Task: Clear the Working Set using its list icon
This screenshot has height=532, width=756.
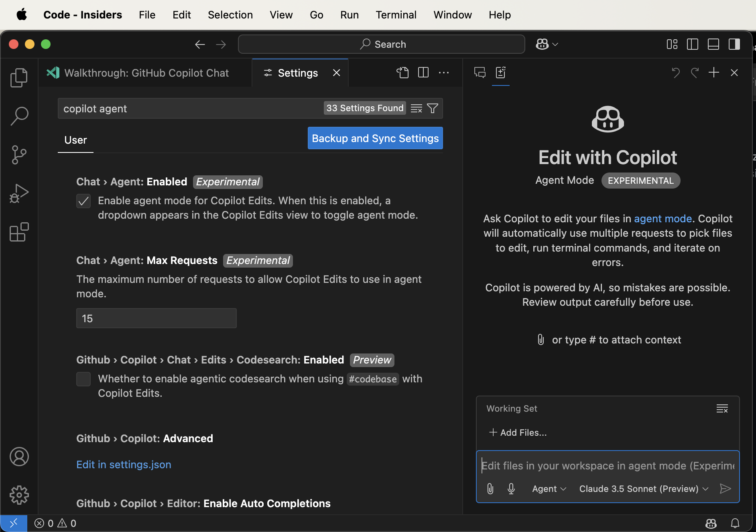Action: (722, 408)
